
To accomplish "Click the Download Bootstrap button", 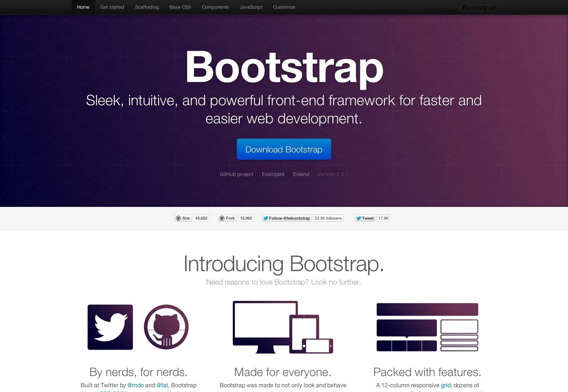I will click(284, 149).
